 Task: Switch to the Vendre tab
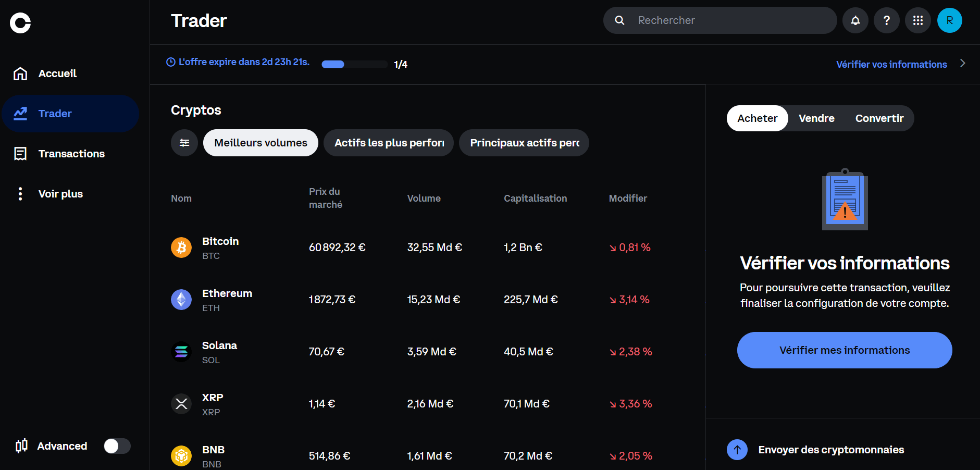point(816,118)
